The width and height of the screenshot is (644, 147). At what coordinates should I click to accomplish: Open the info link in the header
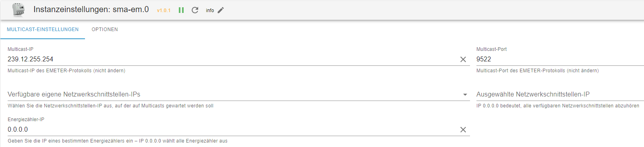point(210,10)
